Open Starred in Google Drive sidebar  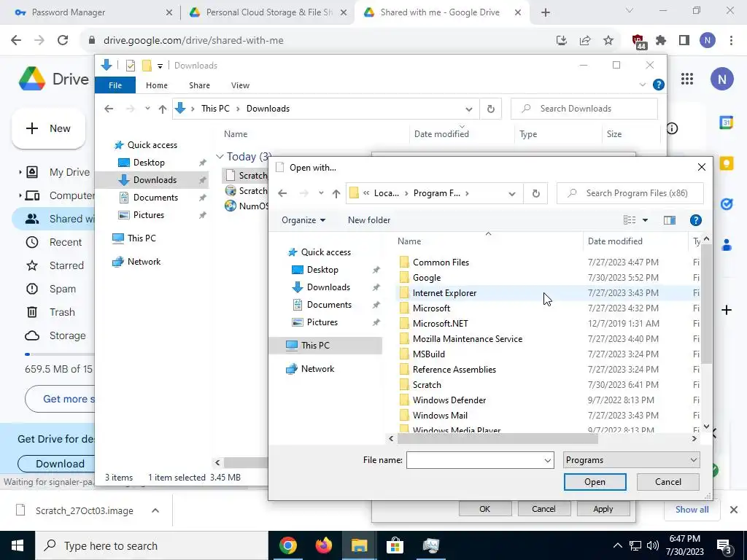click(x=66, y=265)
